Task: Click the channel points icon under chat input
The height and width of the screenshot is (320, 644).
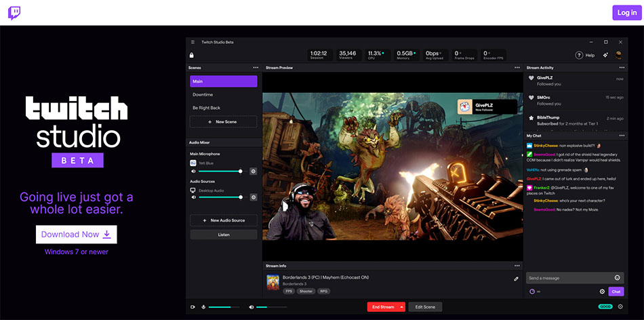Action: tap(532, 292)
